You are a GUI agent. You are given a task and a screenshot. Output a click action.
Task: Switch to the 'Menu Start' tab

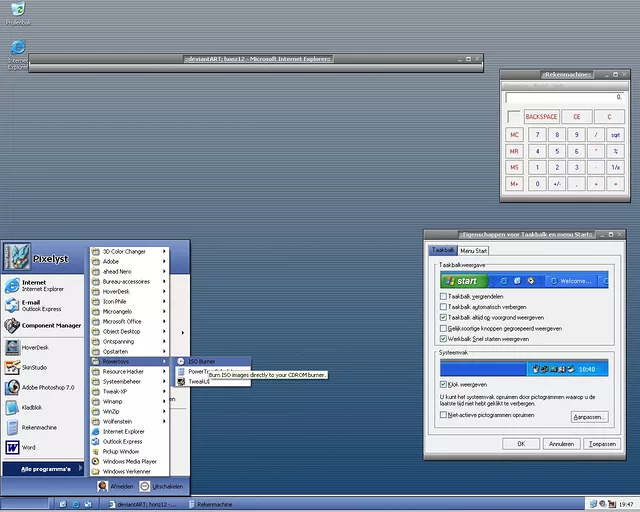point(474,250)
